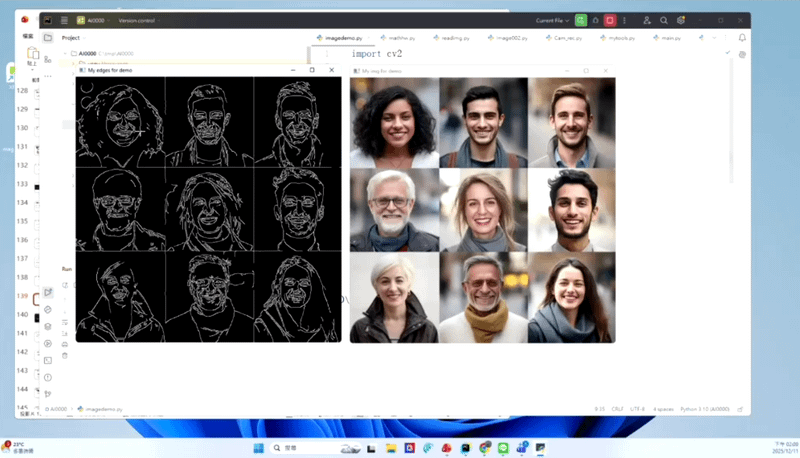This screenshot has height=458, width=800.
Task: Click the Debug bug icon
Action: click(x=594, y=20)
